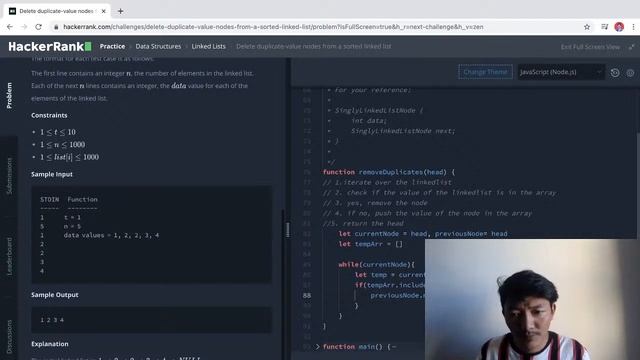This screenshot has height=360, width=640.
Task: Select the Submissions side tab
Action: 9,176
